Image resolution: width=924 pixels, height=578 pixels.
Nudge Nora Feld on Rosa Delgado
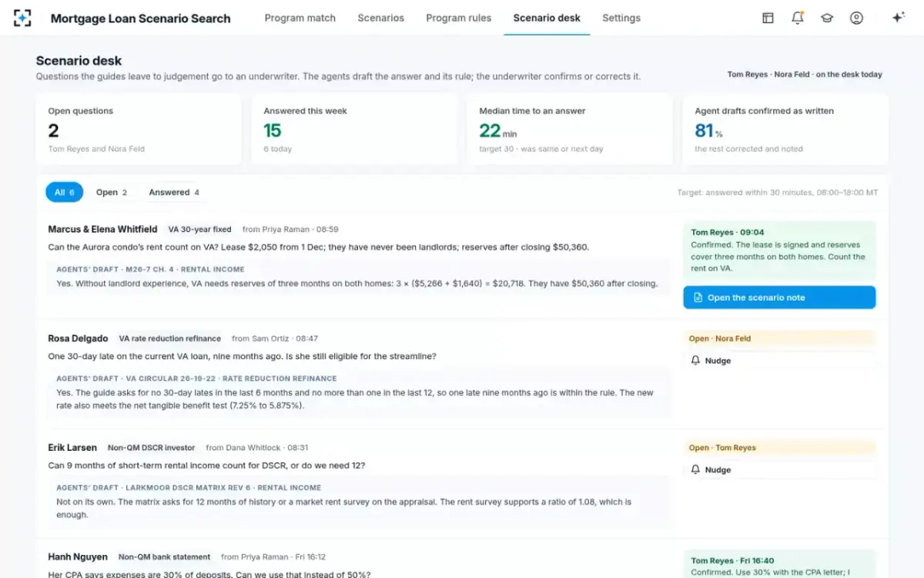pos(779,361)
